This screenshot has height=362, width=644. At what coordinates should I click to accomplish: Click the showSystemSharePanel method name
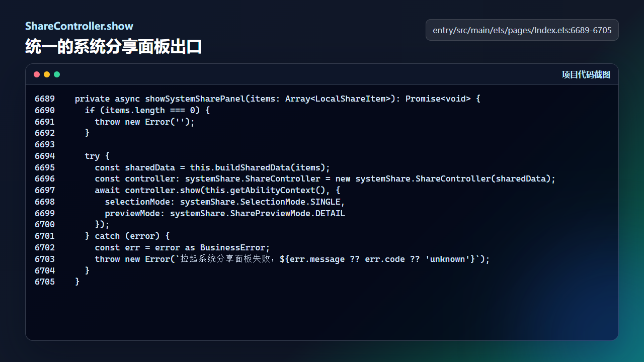pos(195,99)
